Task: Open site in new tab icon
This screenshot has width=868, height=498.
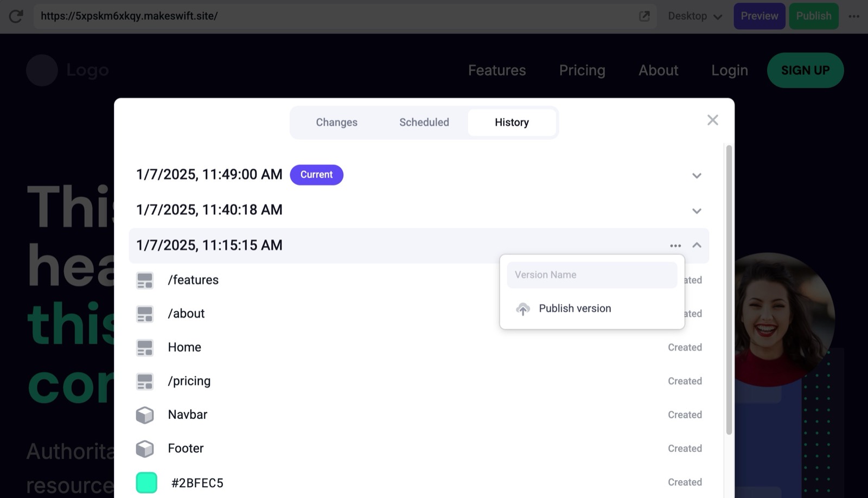Action: pyautogui.click(x=644, y=16)
